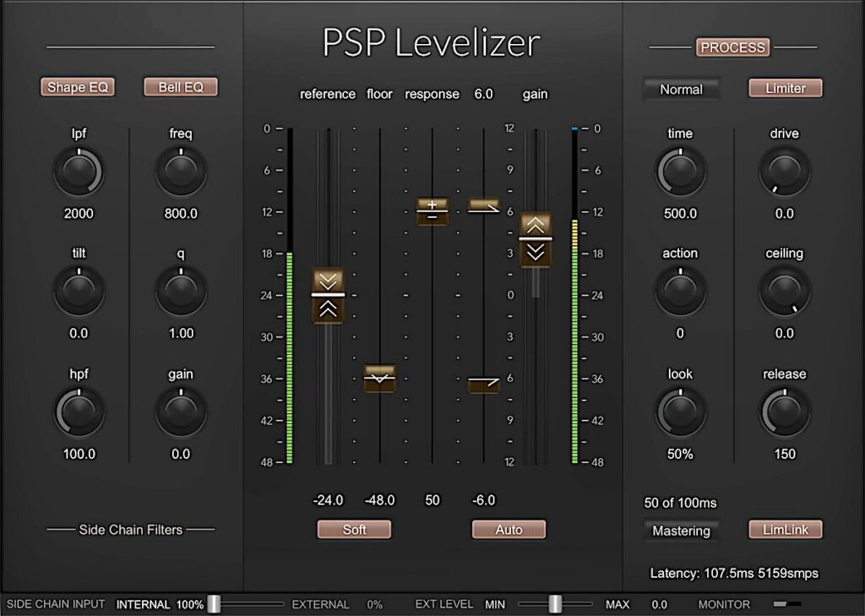865x616 pixels.
Task: Click the Bell EQ gain knob
Action: click(181, 412)
